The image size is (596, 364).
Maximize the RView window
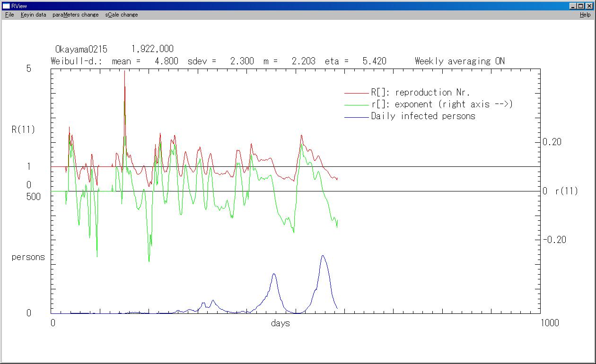point(581,6)
